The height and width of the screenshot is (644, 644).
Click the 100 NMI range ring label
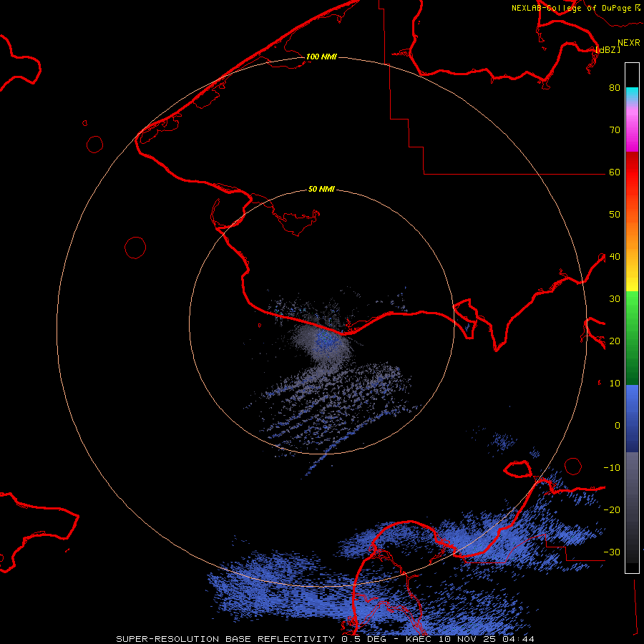(x=321, y=57)
